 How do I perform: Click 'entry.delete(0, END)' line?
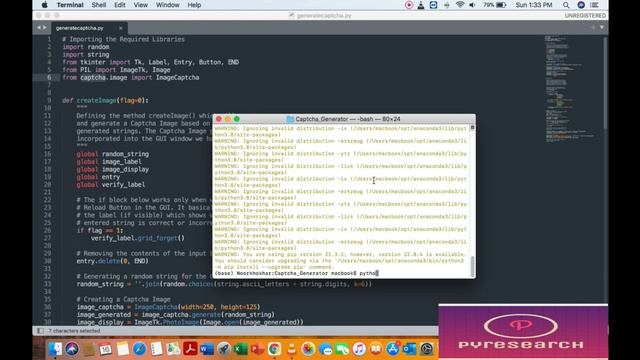click(x=113, y=261)
